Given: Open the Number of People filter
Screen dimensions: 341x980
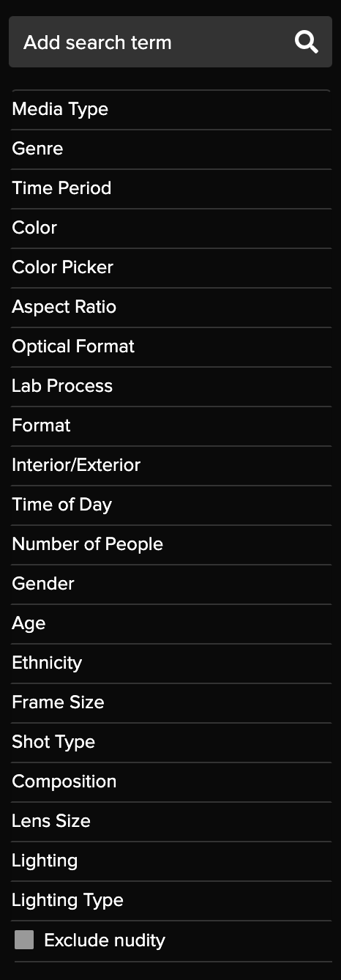Looking at the screenshot, I should (171, 545).
